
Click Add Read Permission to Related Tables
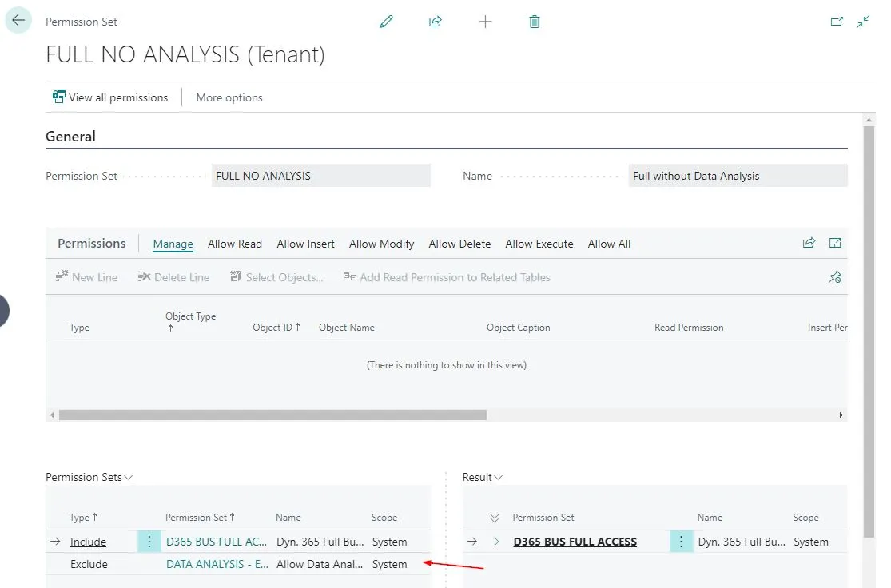pos(447,277)
